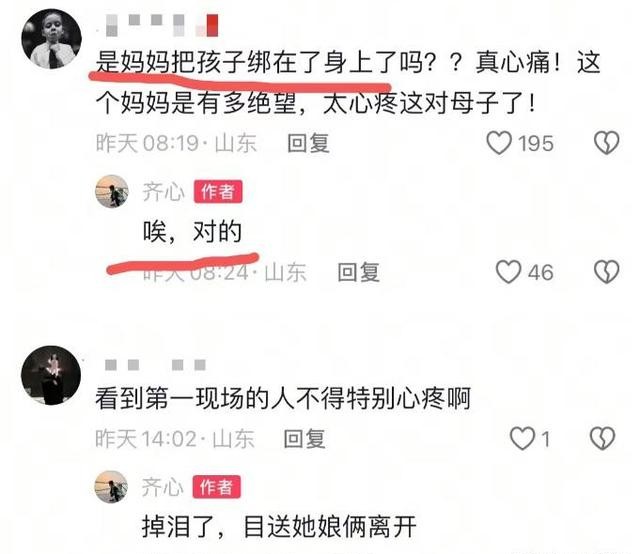
Task: Tap the 作者 badge in first reply
Action: coord(218,191)
